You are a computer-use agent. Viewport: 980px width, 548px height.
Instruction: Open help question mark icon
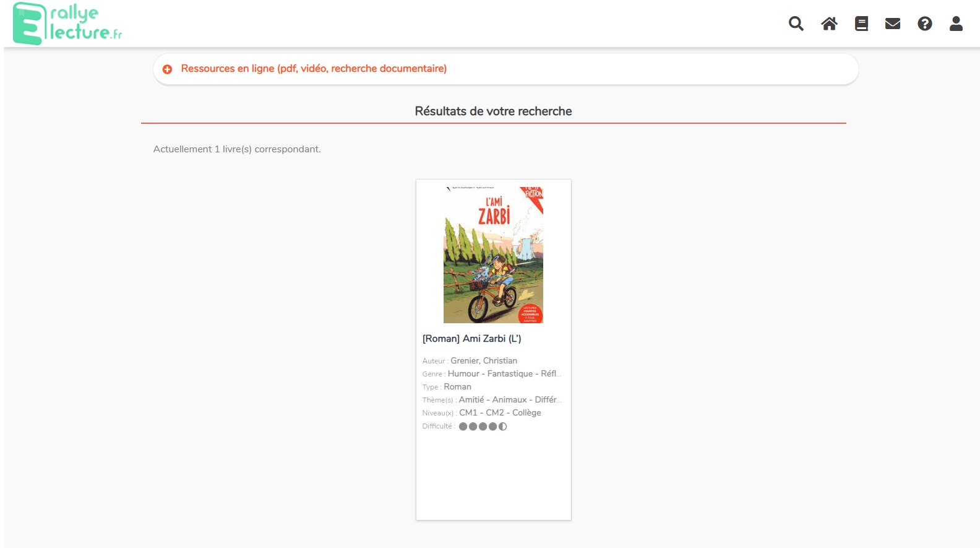(925, 24)
